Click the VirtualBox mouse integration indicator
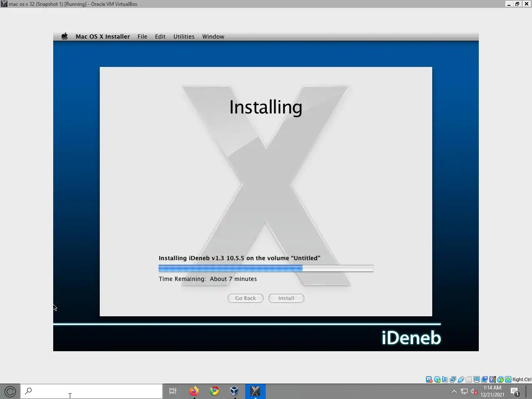This screenshot has width=532, height=399. click(x=500, y=379)
